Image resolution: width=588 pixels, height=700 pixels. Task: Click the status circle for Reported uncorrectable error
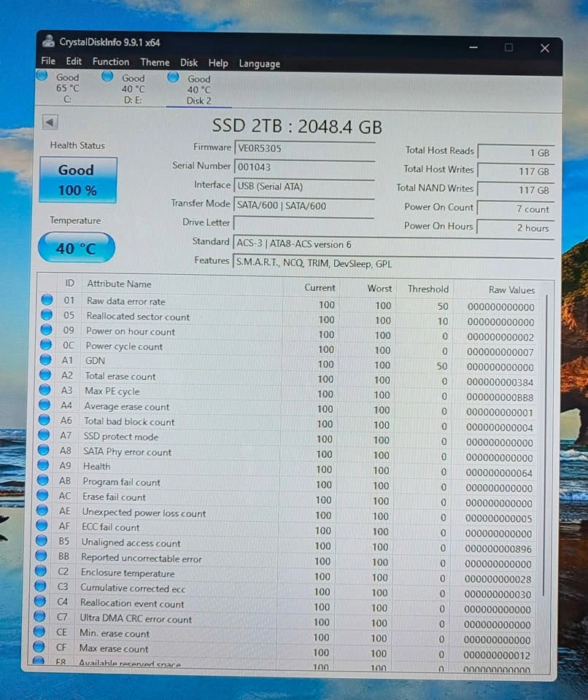41,556
